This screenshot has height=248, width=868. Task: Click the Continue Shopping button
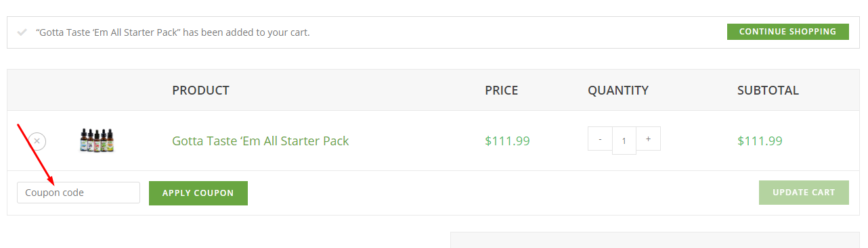click(788, 32)
